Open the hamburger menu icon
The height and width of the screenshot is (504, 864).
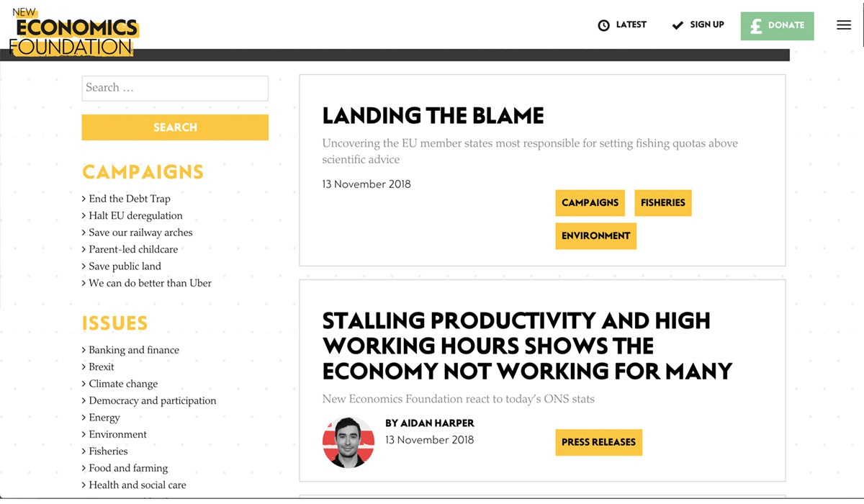point(844,25)
